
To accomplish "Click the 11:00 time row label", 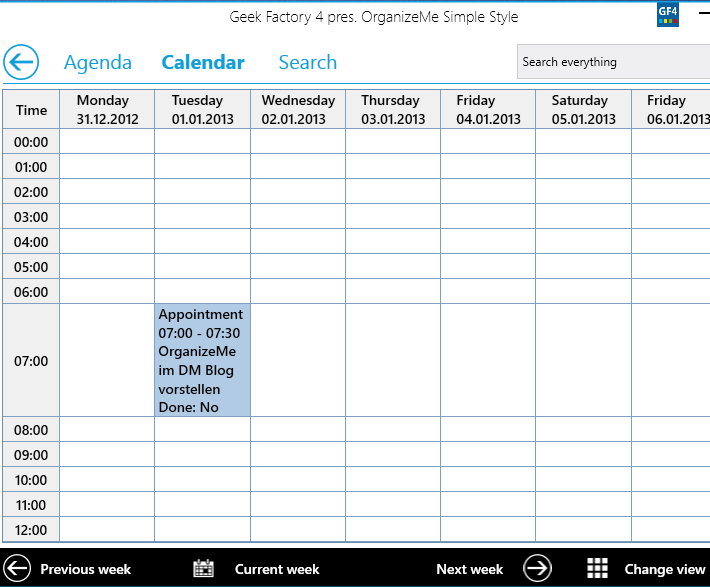I will coord(31,505).
